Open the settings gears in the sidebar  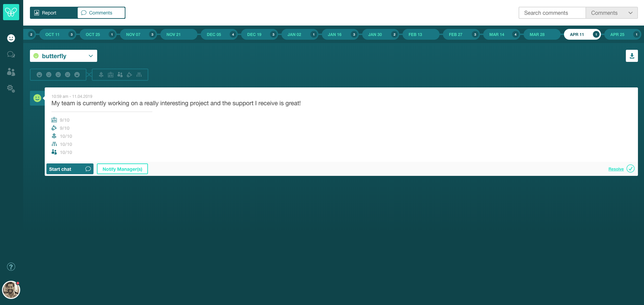click(x=11, y=88)
